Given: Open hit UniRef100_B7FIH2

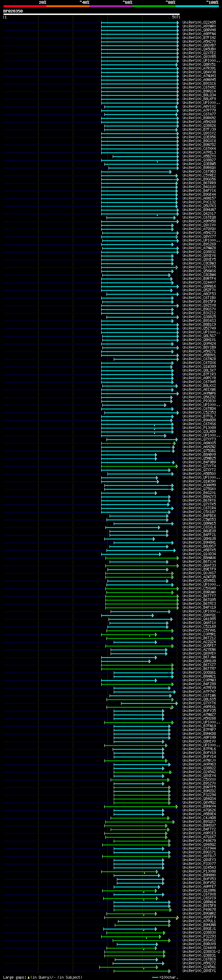Looking at the screenshot, I should tap(199, 38).
